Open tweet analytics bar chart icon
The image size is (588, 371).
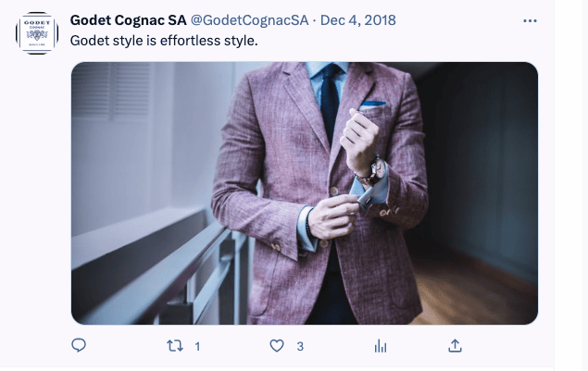coord(379,346)
